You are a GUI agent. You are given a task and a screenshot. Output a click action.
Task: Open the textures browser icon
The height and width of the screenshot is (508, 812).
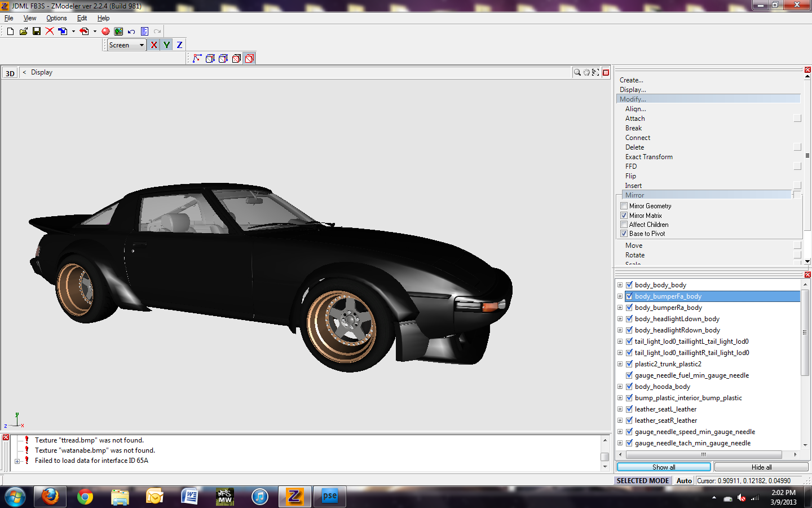(x=118, y=32)
